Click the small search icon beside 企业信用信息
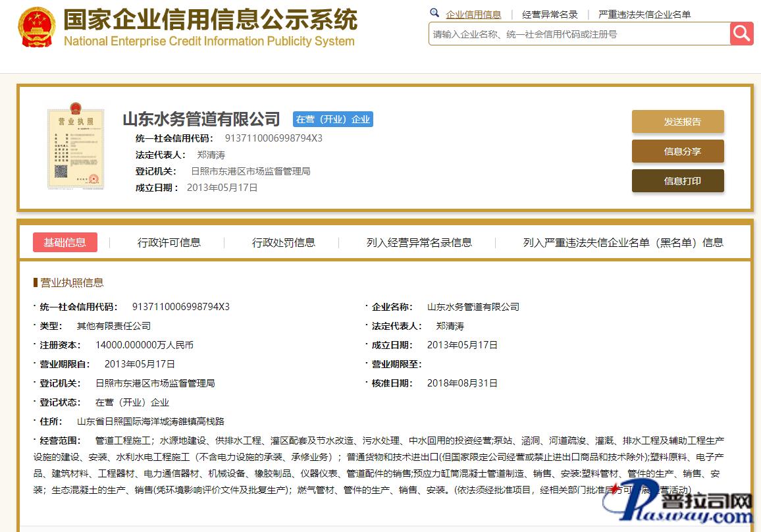Viewport: 761px width, 532px height. (434, 13)
